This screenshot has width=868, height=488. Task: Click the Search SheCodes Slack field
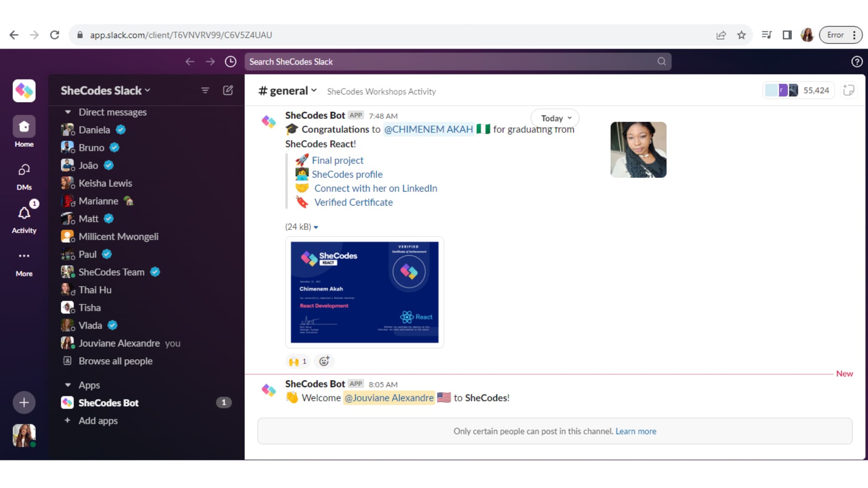[452, 62]
